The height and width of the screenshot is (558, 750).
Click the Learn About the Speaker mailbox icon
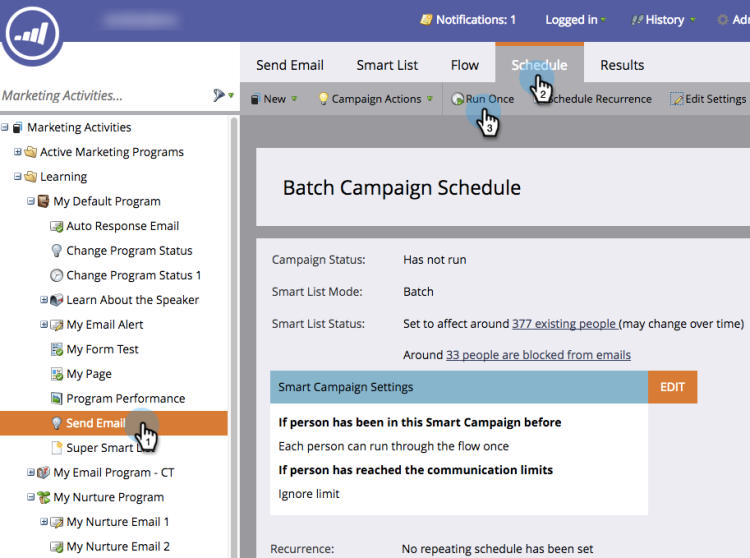[x=56, y=300]
